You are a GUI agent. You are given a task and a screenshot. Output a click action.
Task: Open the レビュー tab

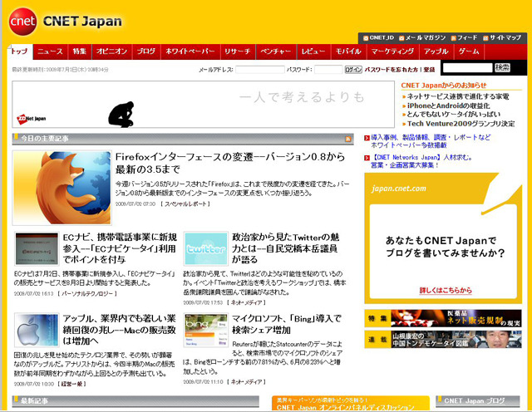(314, 51)
